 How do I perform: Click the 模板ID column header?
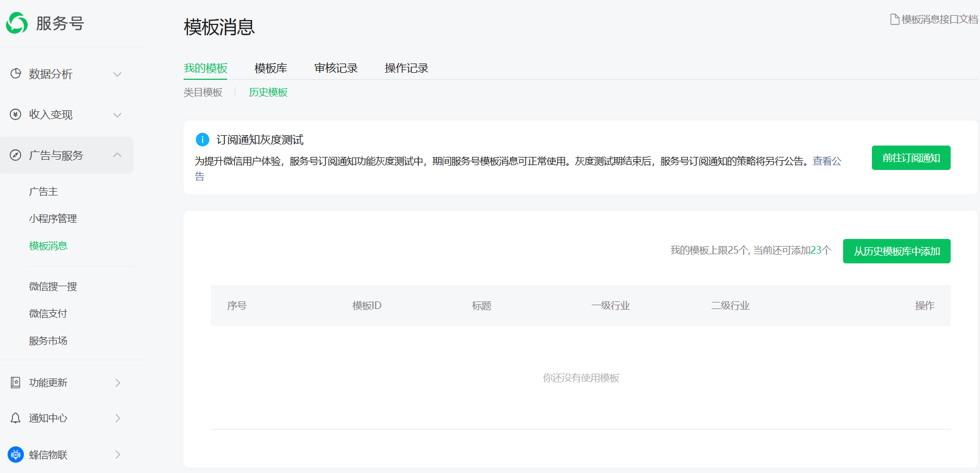click(x=367, y=306)
